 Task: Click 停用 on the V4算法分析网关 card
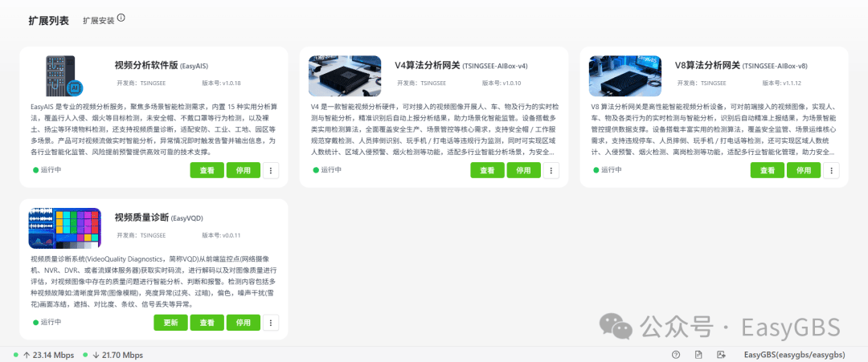[x=524, y=170]
